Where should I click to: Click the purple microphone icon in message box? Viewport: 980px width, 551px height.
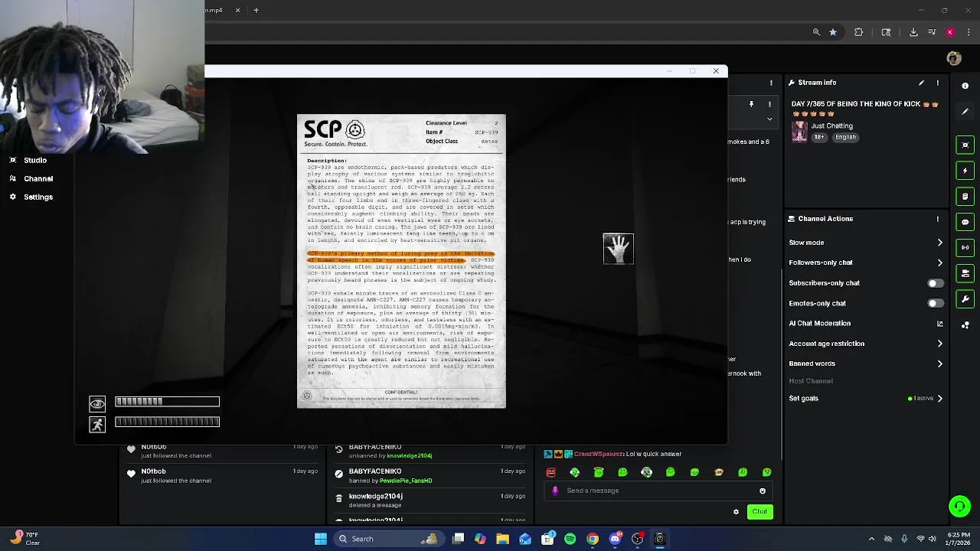pyautogui.click(x=556, y=491)
